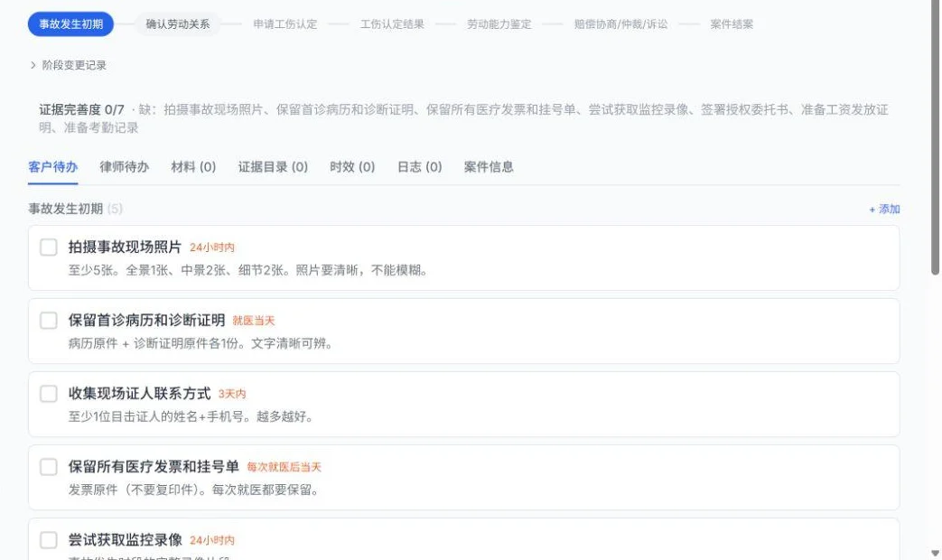Click the + 添加 link
This screenshot has width=942, height=560.
pos(884,210)
